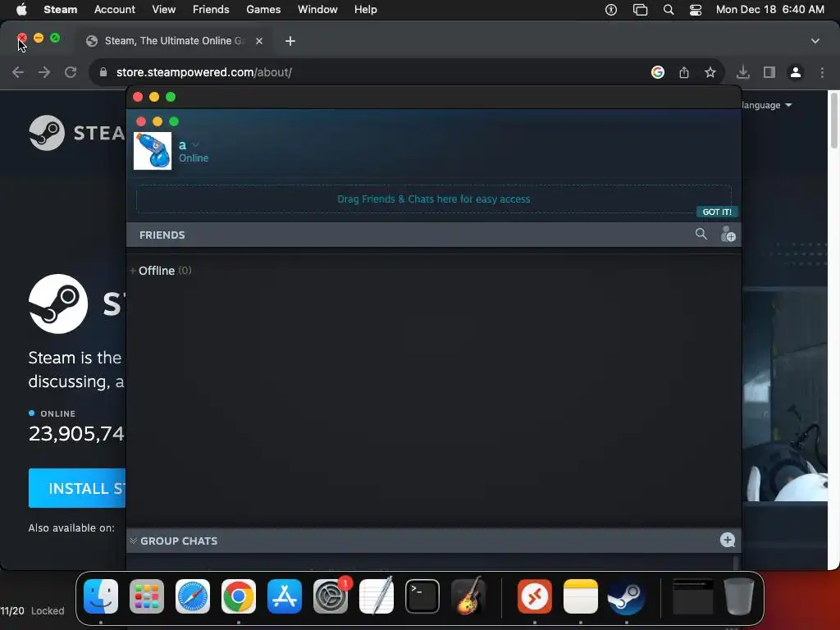Open the Friends menu
The height and width of the screenshot is (630, 840).
(211, 10)
